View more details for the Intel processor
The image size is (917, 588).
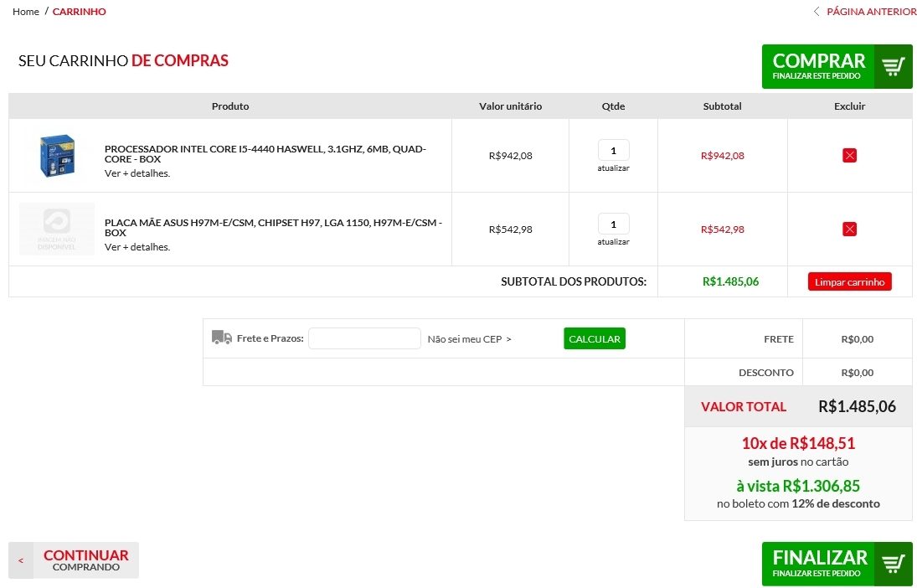[137, 173]
